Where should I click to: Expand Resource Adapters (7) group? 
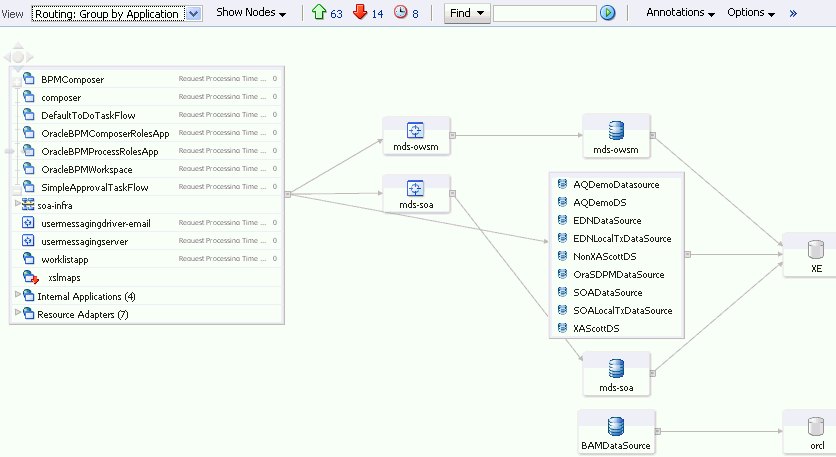[x=17, y=312]
